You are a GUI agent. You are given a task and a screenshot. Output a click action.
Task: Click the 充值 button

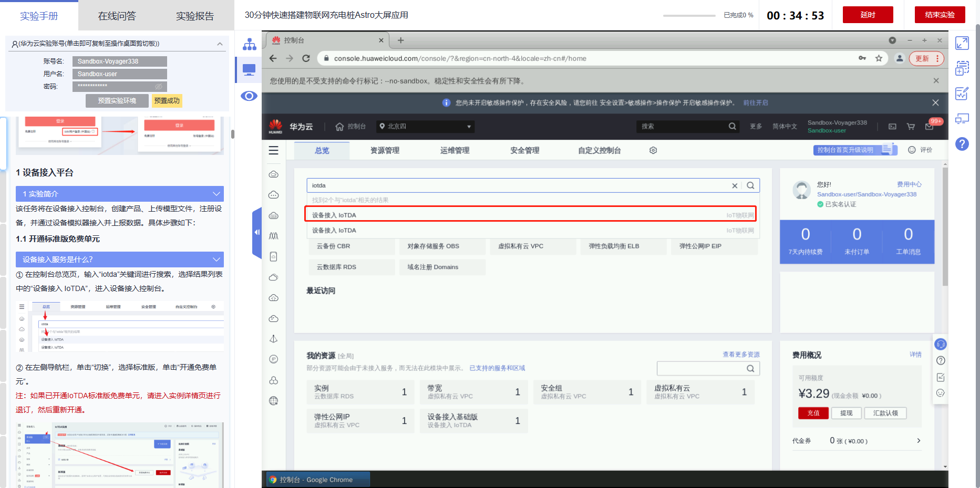(x=813, y=413)
